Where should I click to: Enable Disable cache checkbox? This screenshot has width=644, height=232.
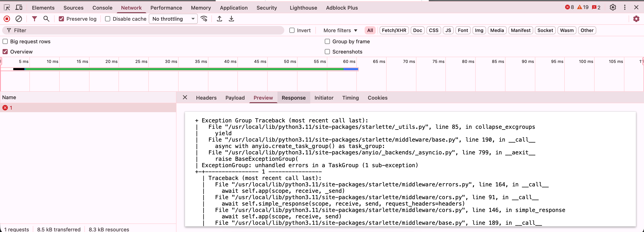click(107, 19)
